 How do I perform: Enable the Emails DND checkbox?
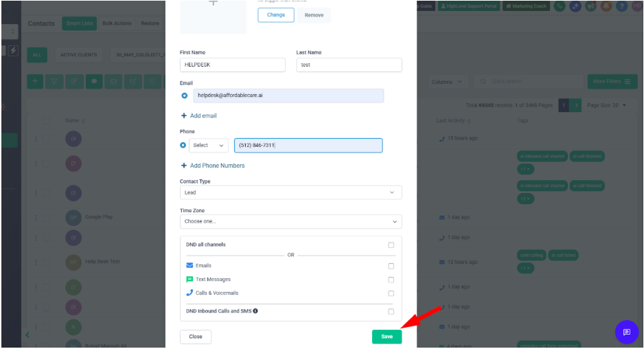tap(391, 266)
